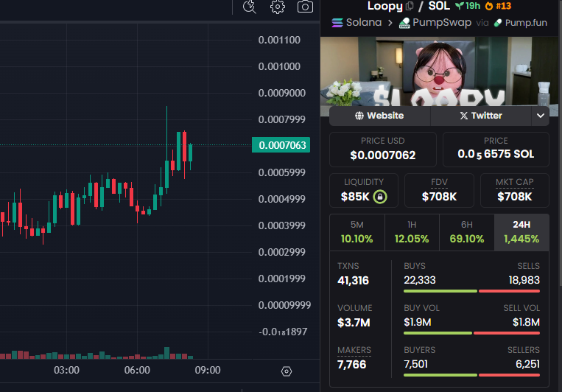Screen dimensions: 562x392
Task: Click the MKT CAP $708K box
Action: [514, 190]
